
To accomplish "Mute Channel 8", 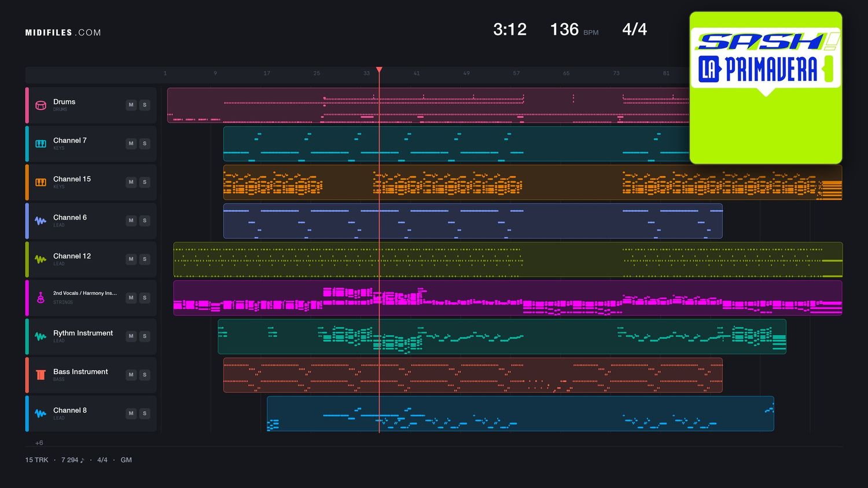I will click(131, 413).
